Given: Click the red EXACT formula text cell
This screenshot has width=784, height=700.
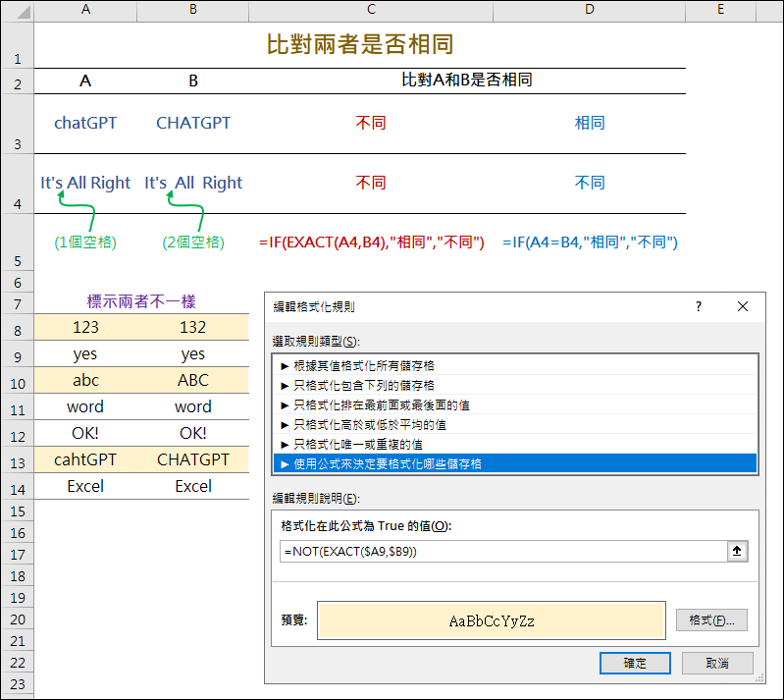Looking at the screenshot, I should [x=372, y=242].
